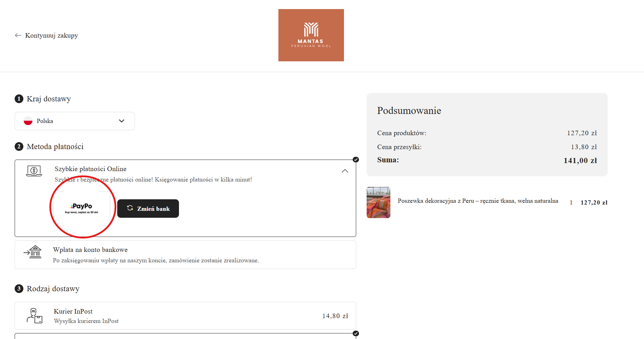Click the Poszewka dekoracyjna z Peru product name
This screenshot has width=644, height=339.
[x=478, y=201]
